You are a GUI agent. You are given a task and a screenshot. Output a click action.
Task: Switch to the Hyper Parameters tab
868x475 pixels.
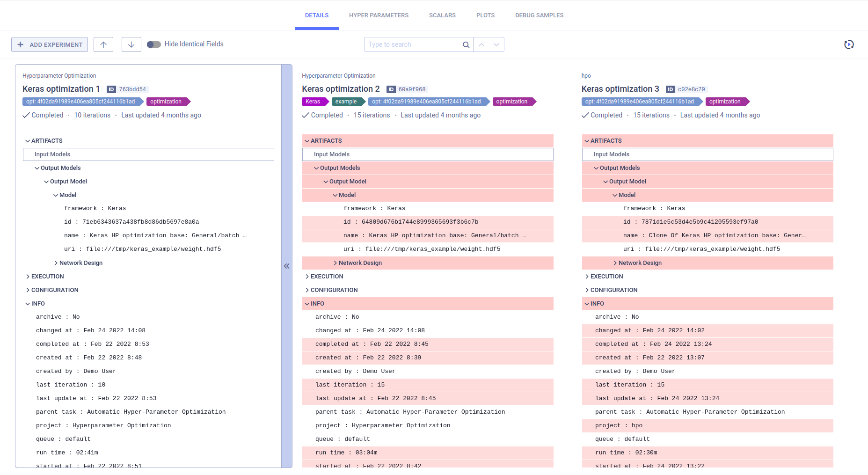point(379,15)
